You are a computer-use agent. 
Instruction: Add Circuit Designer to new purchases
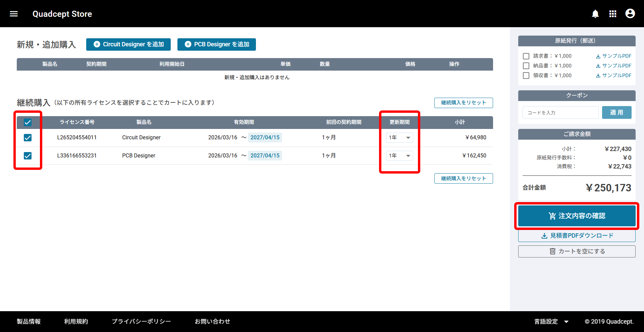point(128,44)
